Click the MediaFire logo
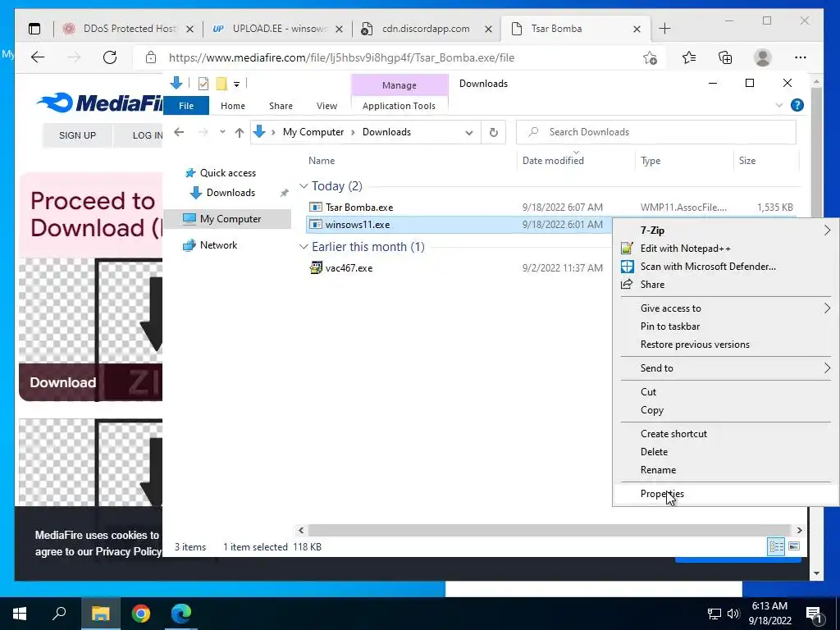Screen dimensions: 840x630 tap(100, 103)
